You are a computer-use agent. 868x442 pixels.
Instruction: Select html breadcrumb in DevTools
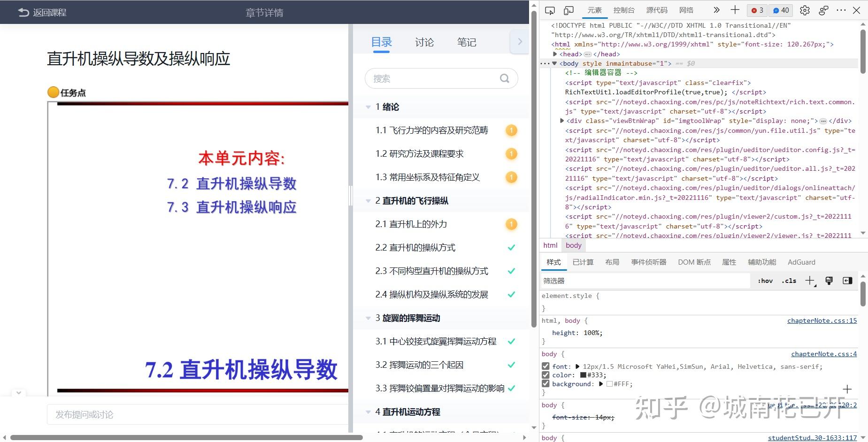click(x=550, y=245)
